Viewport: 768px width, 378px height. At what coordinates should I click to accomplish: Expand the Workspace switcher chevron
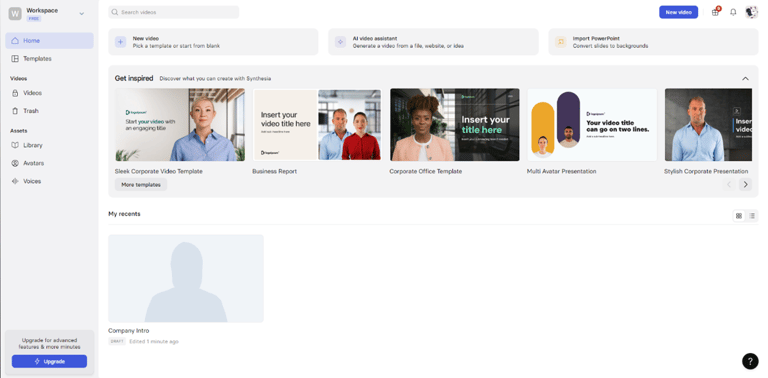pyautogui.click(x=82, y=14)
